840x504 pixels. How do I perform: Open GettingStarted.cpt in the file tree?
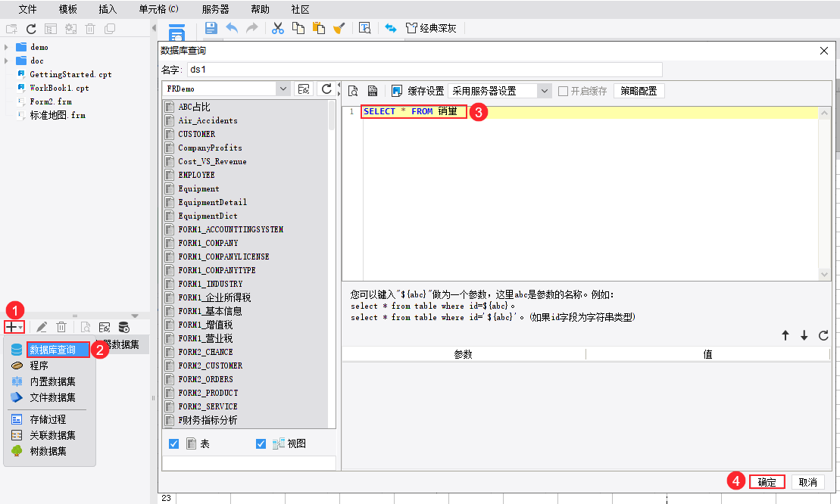click(70, 74)
